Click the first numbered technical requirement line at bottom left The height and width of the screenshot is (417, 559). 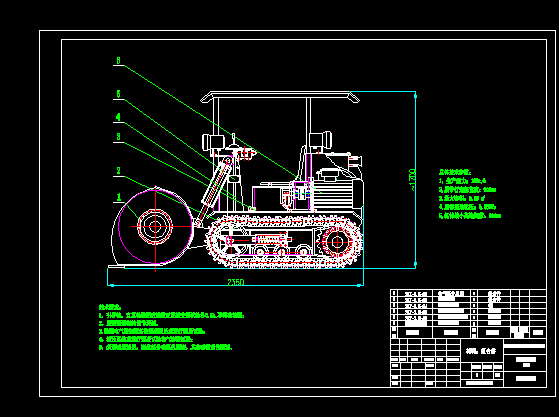171,315
